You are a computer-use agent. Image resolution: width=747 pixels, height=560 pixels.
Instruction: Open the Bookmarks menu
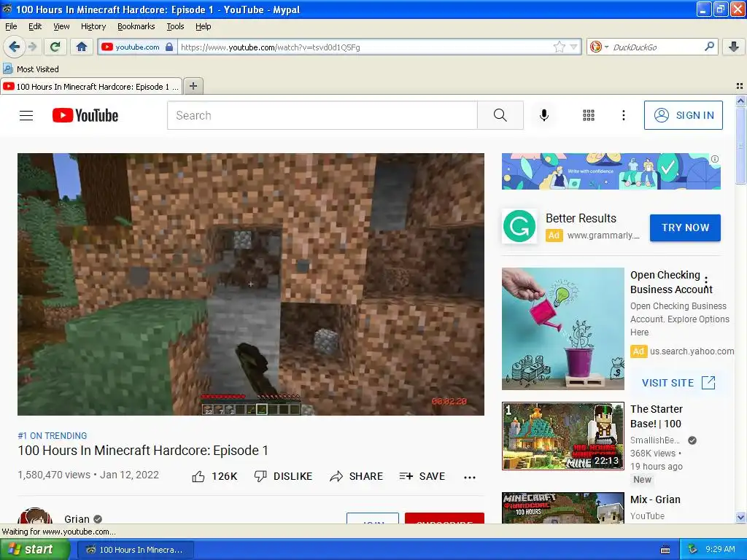136,26
